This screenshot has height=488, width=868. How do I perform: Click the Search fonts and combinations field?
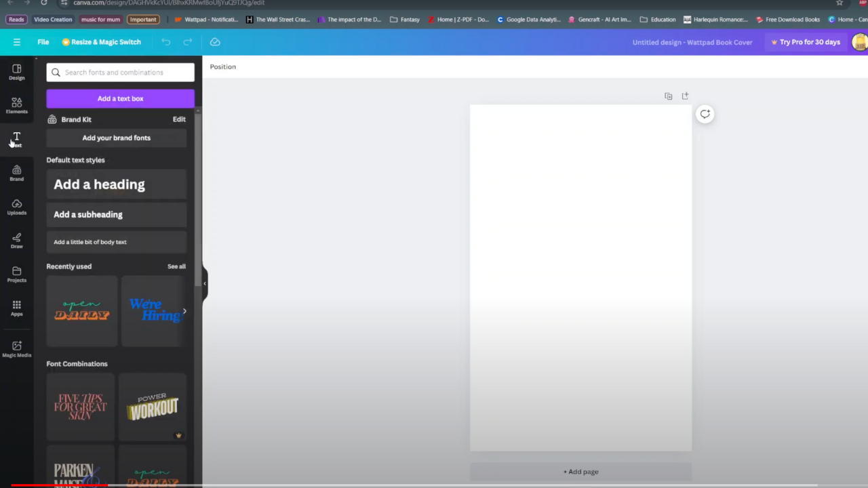pos(120,73)
